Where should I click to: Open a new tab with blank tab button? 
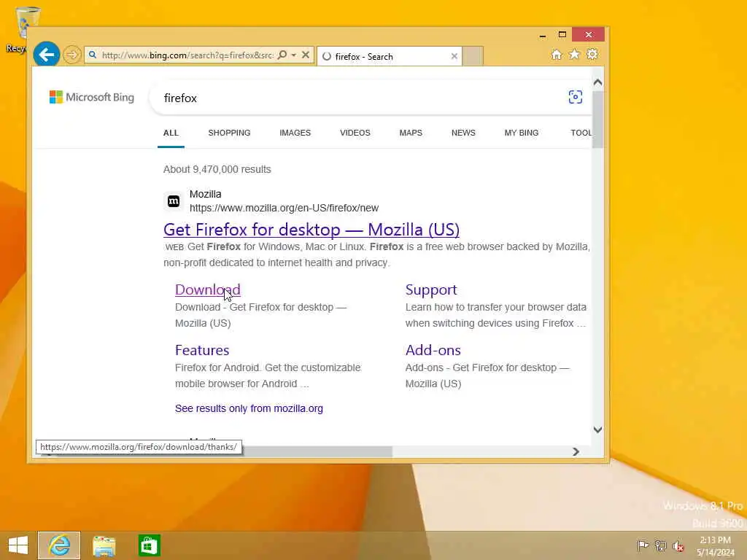pyautogui.click(x=473, y=56)
